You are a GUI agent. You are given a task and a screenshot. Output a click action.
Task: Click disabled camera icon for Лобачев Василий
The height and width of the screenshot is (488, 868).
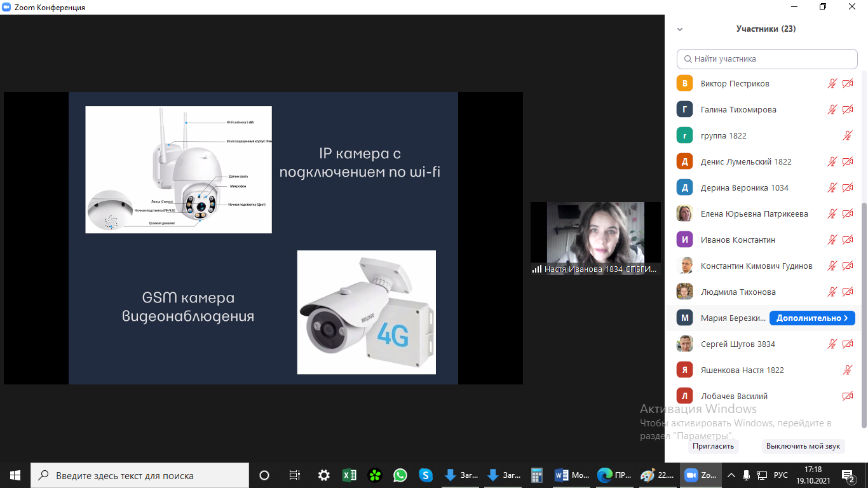(848, 396)
